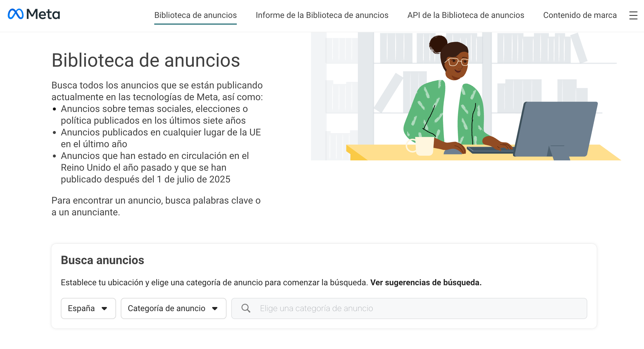
Task: Click the caret arrow next to España
Action: click(x=104, y=308)
